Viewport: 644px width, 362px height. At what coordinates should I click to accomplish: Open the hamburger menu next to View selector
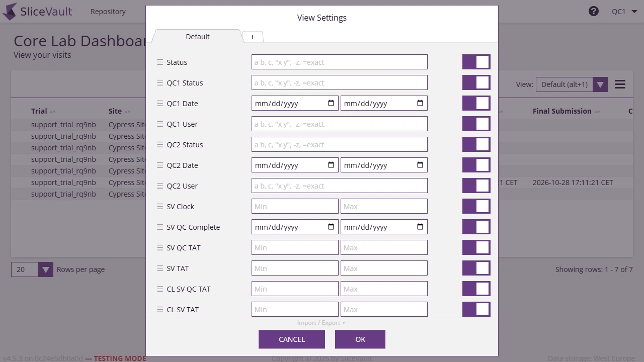tap(620, 84)
